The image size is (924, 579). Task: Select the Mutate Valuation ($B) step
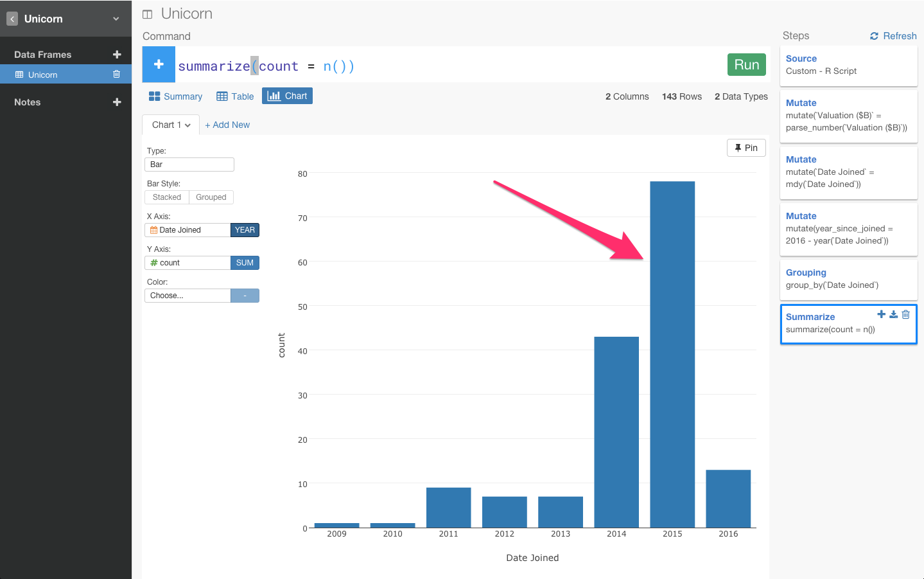(x=849, y=116)
